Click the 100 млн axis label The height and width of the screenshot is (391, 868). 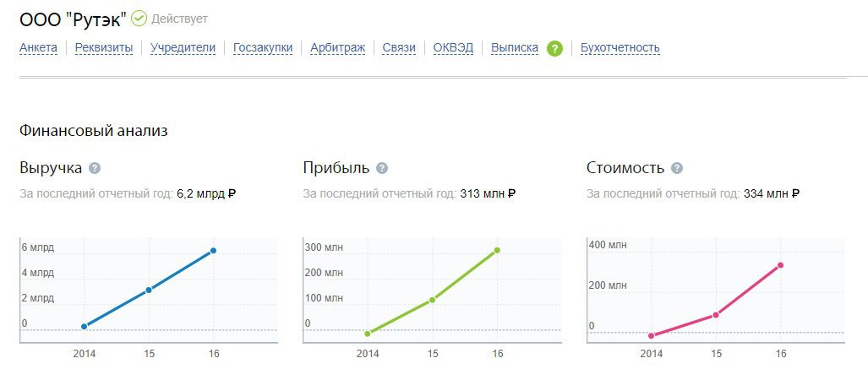(x=324, y=298)
